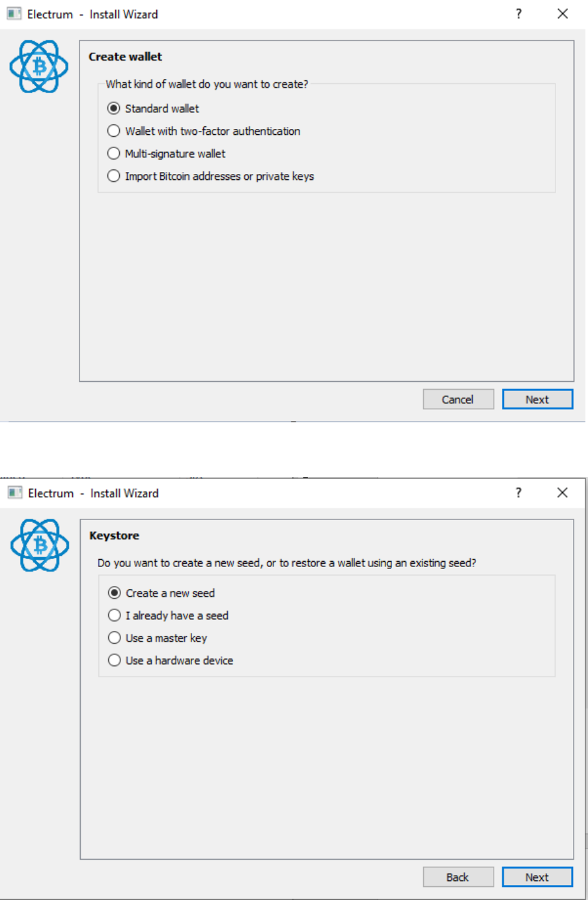Viewport: 588px width, 900px height.
Task: Close the Create wallet wizard window
Action: (563, 14)
